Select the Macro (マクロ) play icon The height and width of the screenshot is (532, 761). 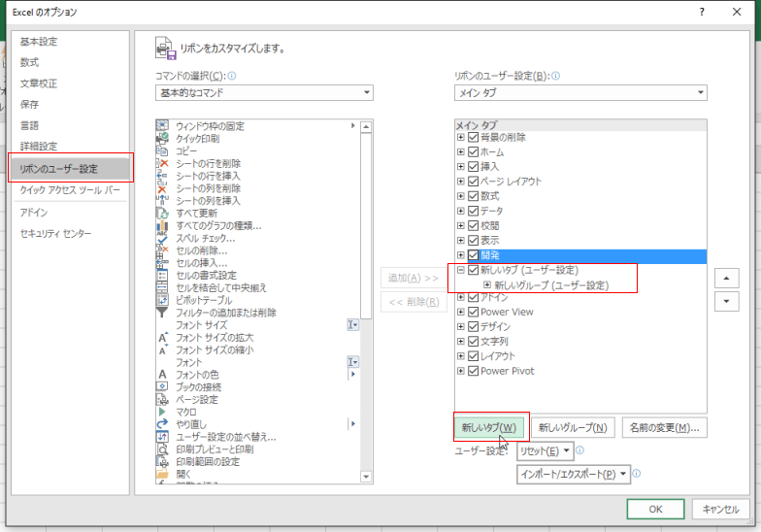point(162,412)
